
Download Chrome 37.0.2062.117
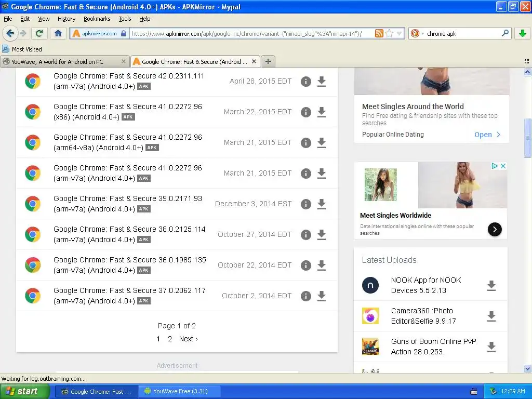321,296
